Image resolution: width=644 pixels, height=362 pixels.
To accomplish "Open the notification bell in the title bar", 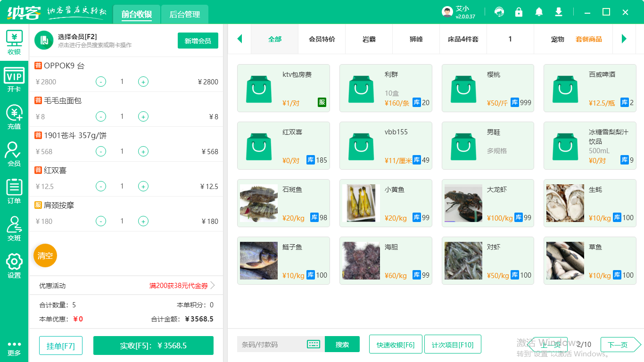I will pyautogui.click(x=539, y=12).
